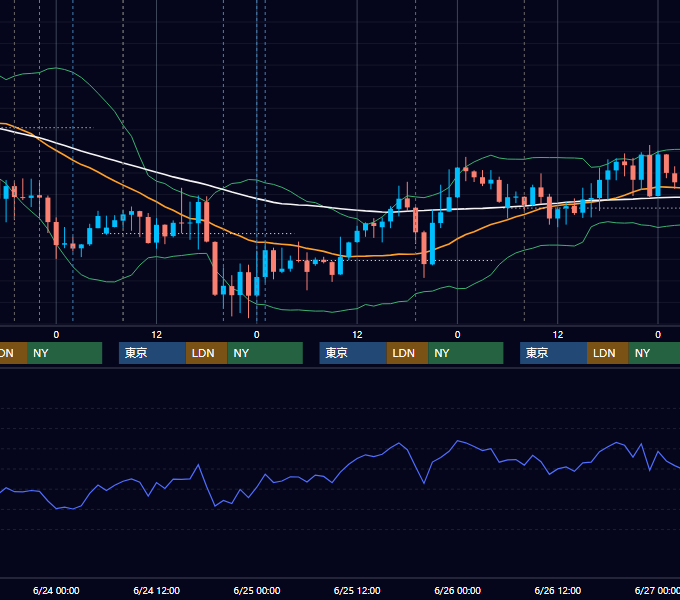Click the 6/26 12:00 date axis label
Screen dimensions: 680x600
click(x=558, y=590)
